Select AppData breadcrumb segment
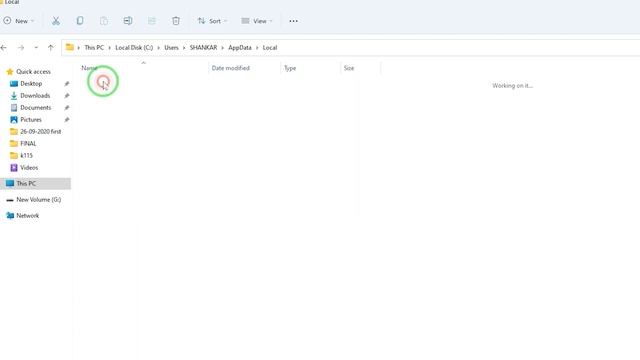The height and width of the screenshot is (360, 640). point(240,48)
